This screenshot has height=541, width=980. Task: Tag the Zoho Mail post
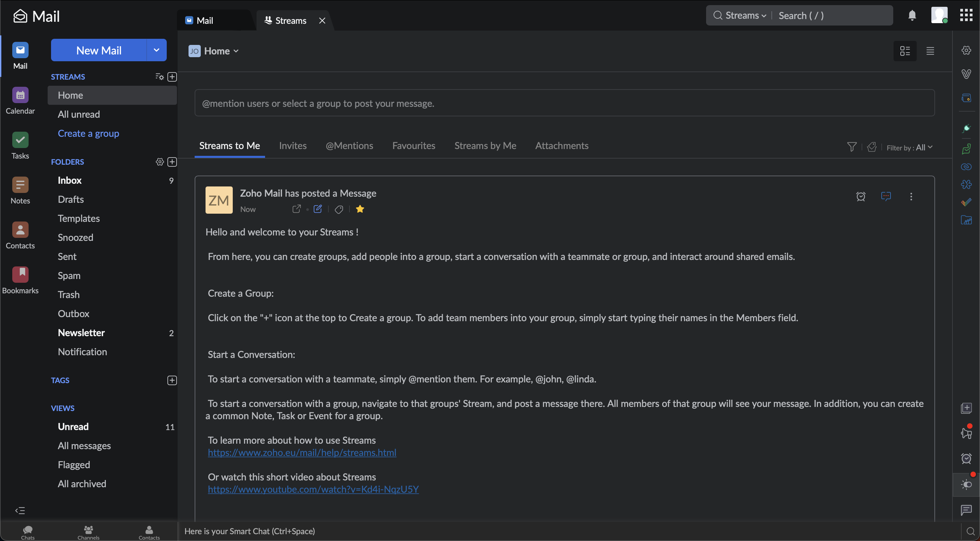pos(339,209)
